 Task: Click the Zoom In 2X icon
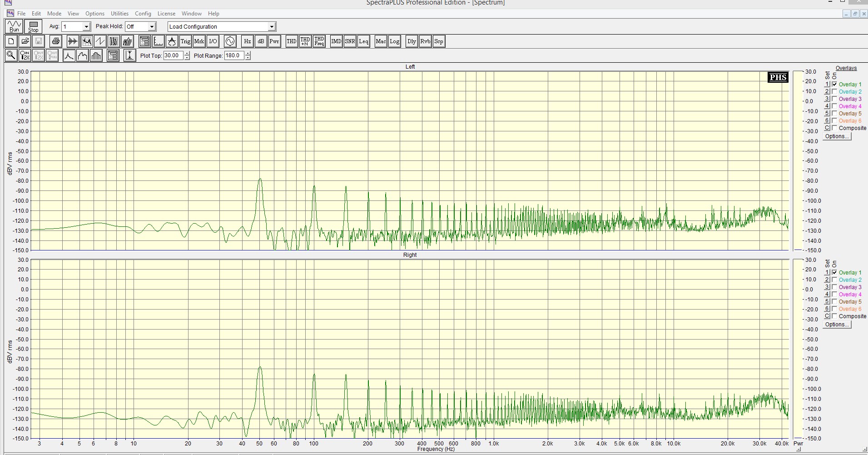coord(25,55)
